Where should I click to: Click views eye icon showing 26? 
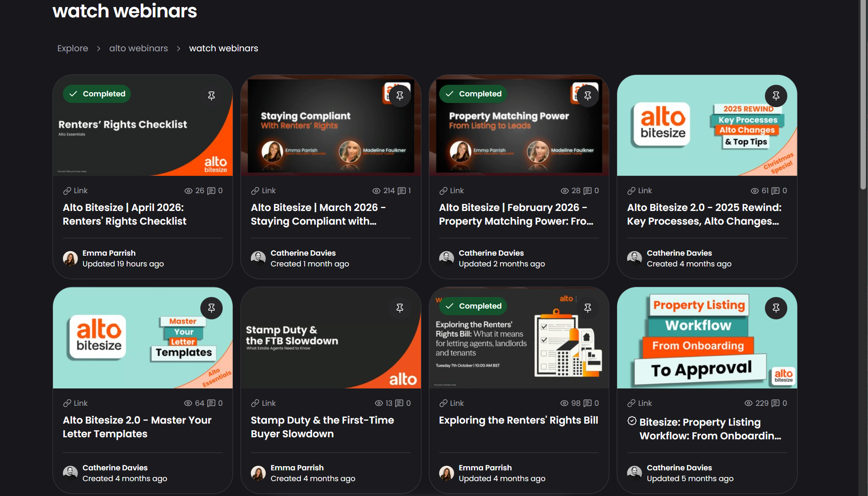[x=188, y=191]
